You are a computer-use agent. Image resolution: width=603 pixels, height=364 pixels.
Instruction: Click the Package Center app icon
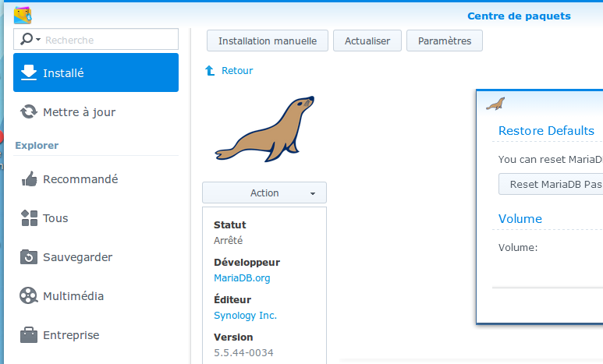click(x=23, y=15)
